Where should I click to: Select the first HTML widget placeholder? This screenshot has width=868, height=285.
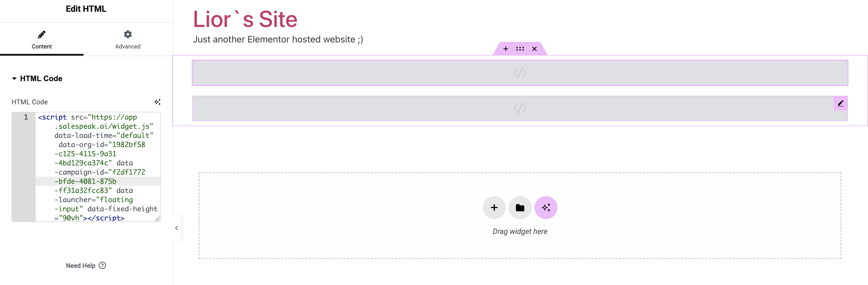tap(520, 73)
